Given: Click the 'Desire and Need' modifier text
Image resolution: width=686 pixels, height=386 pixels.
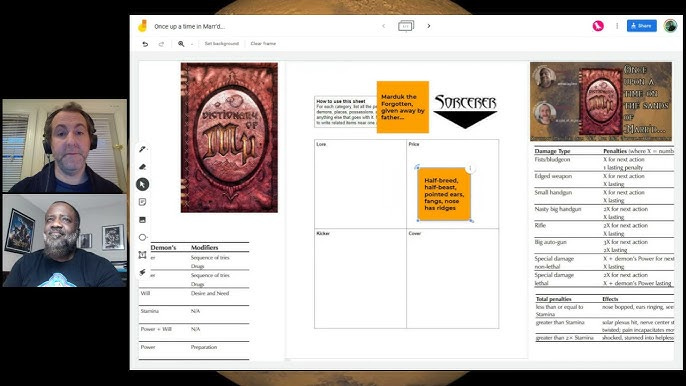Looking at the screenshot, I should [210, 293].
